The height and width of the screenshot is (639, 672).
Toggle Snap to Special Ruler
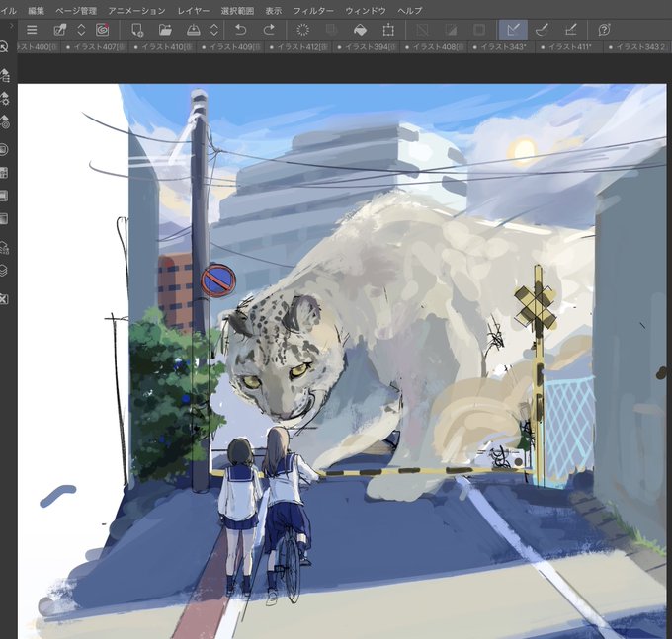(543, 30)
